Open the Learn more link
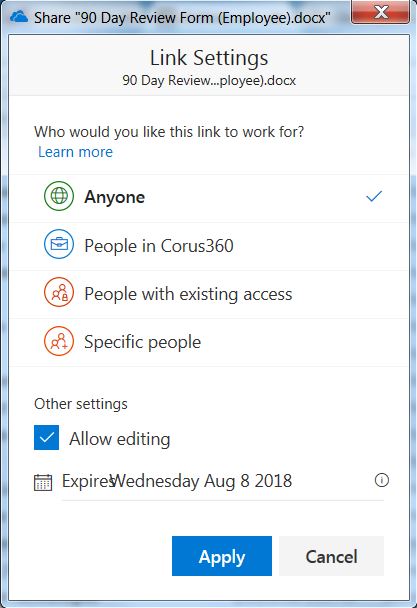Viewport: 417px width, 608px height. click(x=75, y=152)
